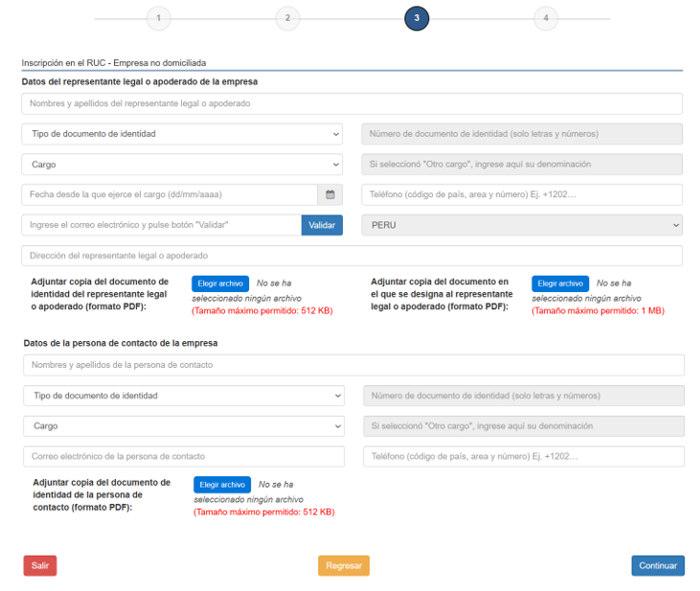Go to step 1 in progress indicator
The height and width of the screenshot is (591, 700).
point(158,18)
